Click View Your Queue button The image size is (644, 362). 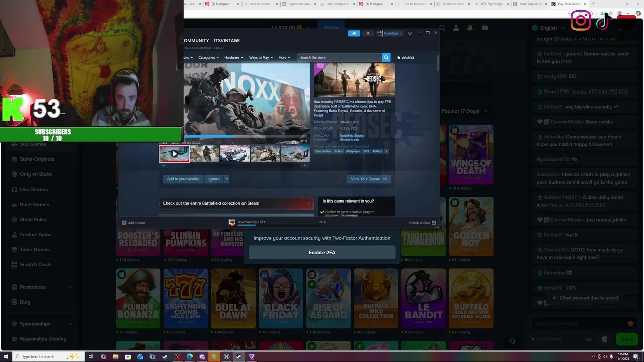369,179
